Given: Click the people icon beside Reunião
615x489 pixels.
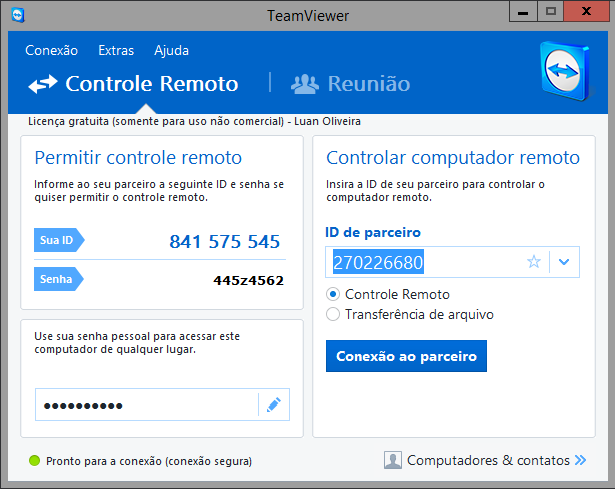Looking at the screenshot, I should tap(305, 84).
